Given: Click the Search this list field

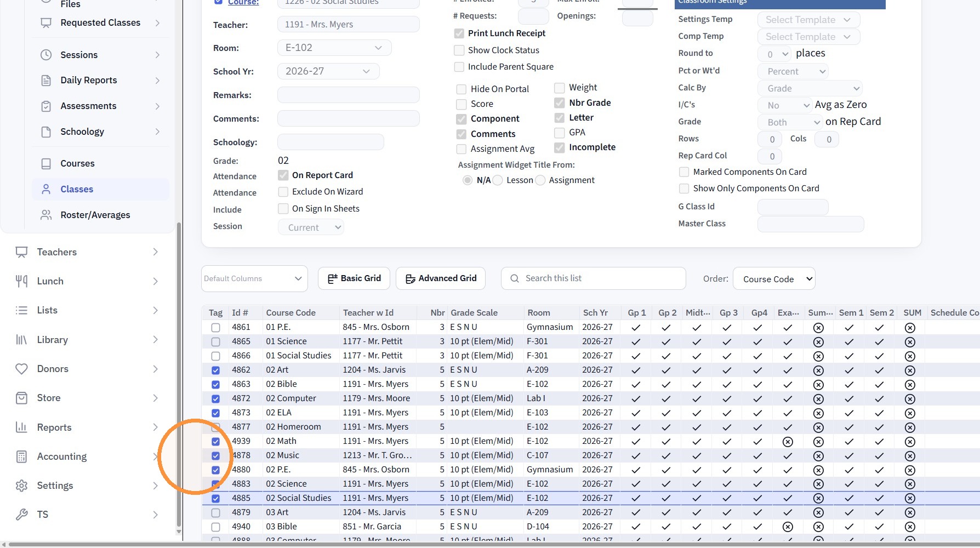Looking at the screenshot, I should pos(594,278).
